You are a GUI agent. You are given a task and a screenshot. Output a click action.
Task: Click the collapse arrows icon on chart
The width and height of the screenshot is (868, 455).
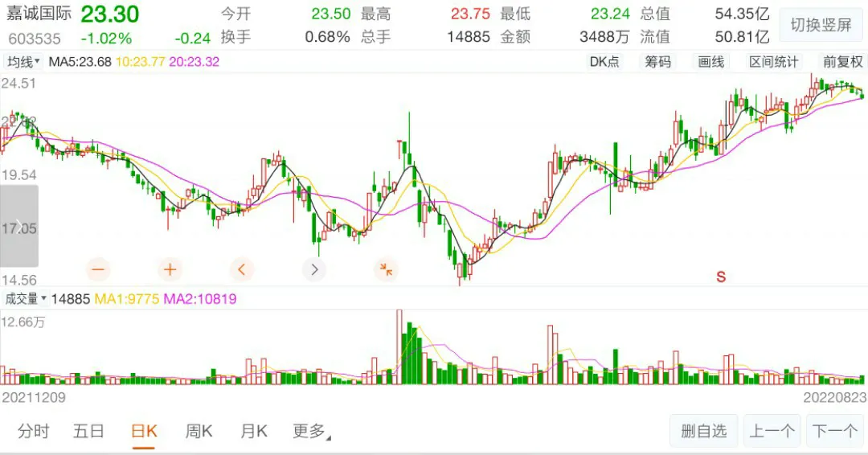pyautogui.click(x=387, y=269)
